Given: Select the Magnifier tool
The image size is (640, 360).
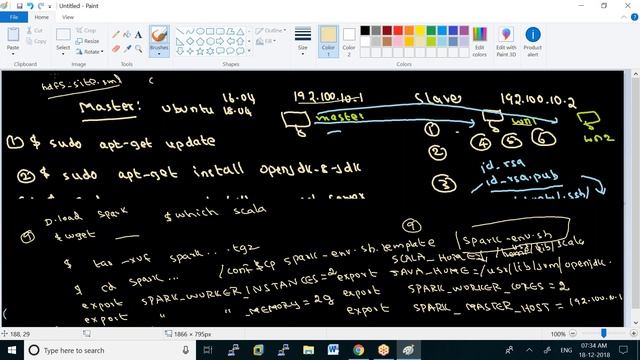Looking at the screenshot, I should click(138, 49).
